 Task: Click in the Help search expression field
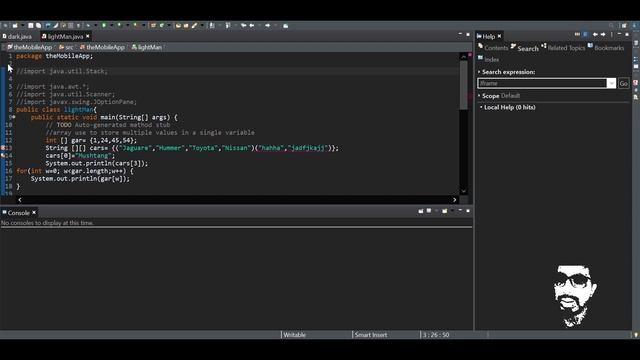tap(542, 83)
